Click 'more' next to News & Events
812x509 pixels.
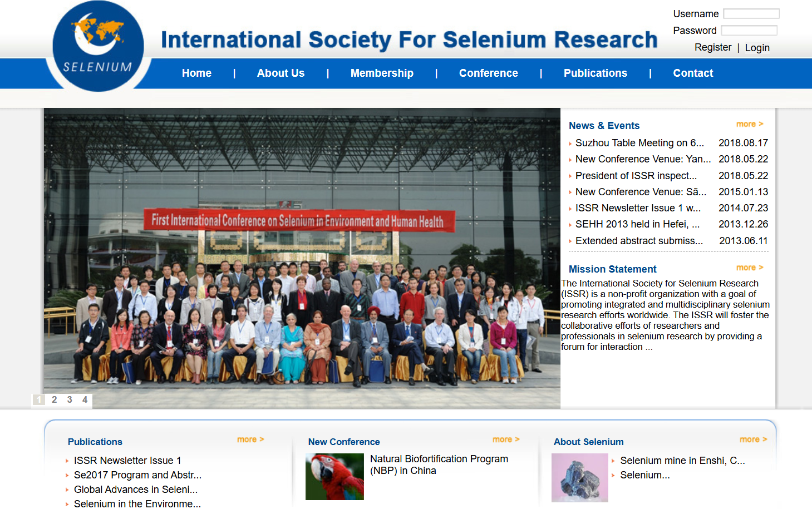click(x=749, y=124)
